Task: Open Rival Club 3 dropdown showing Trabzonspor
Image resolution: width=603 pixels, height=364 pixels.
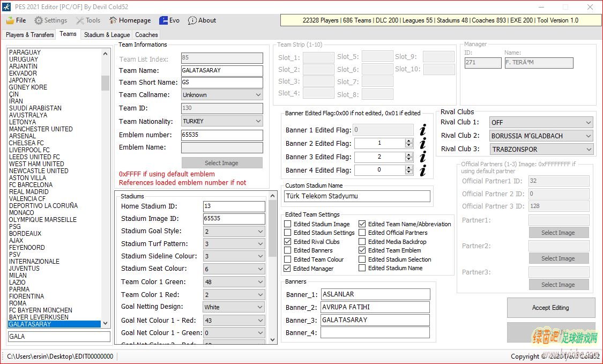Action: coord(541,149)
